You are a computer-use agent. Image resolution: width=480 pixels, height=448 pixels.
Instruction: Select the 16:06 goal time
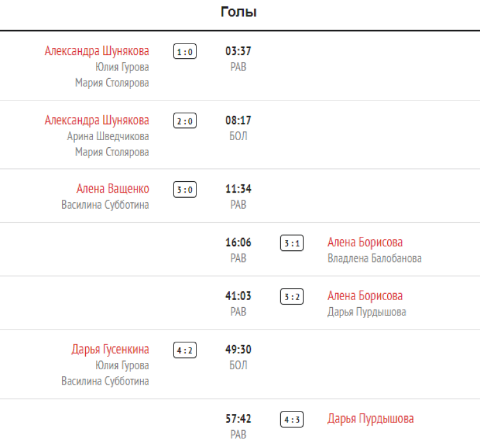pyautogui.click(x=238, y=243)
